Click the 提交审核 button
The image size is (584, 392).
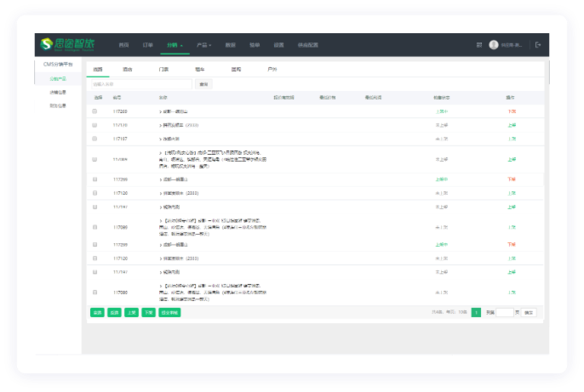pos(169,312)
